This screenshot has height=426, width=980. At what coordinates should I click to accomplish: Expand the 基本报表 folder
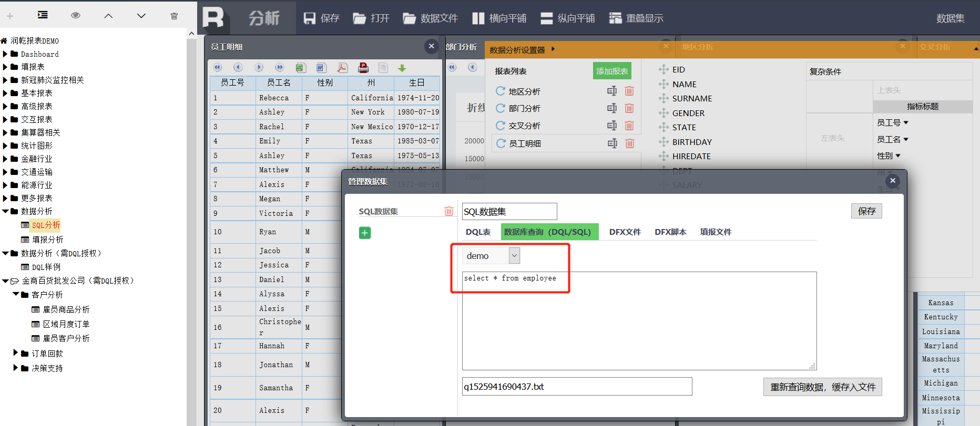pyautogui.click(x=5, y=93)
